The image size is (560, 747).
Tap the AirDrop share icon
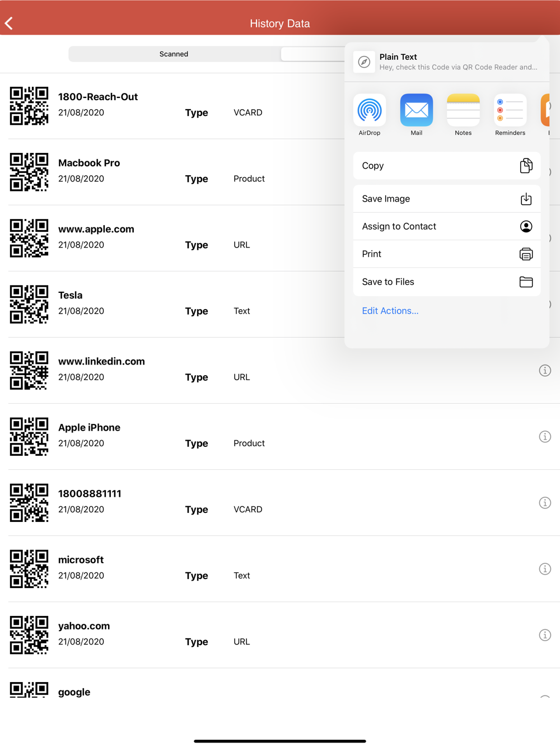click(x=370, y=110)
